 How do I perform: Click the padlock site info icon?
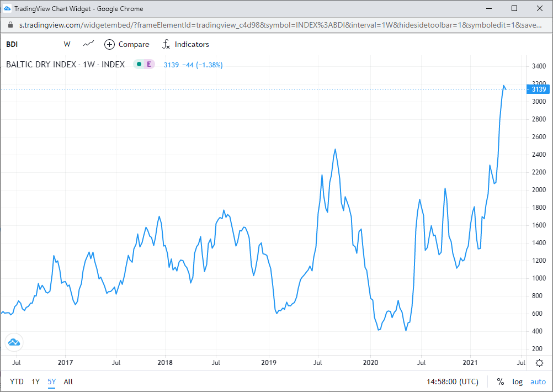(10, 25)
